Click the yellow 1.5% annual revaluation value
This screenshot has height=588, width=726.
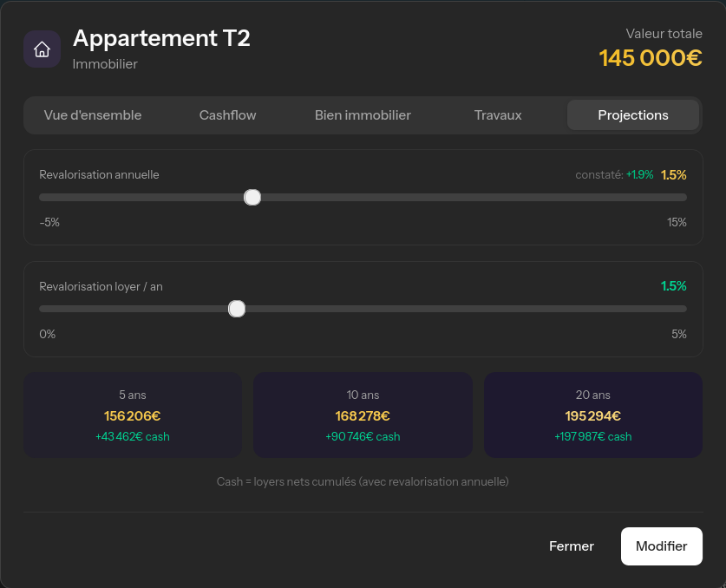click(x=674, y=174)
